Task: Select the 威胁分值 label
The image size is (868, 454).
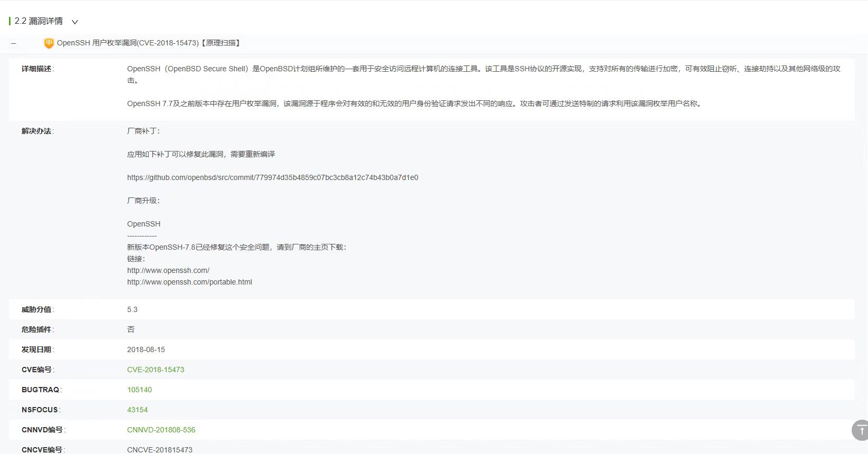Action: pos(37,309)
